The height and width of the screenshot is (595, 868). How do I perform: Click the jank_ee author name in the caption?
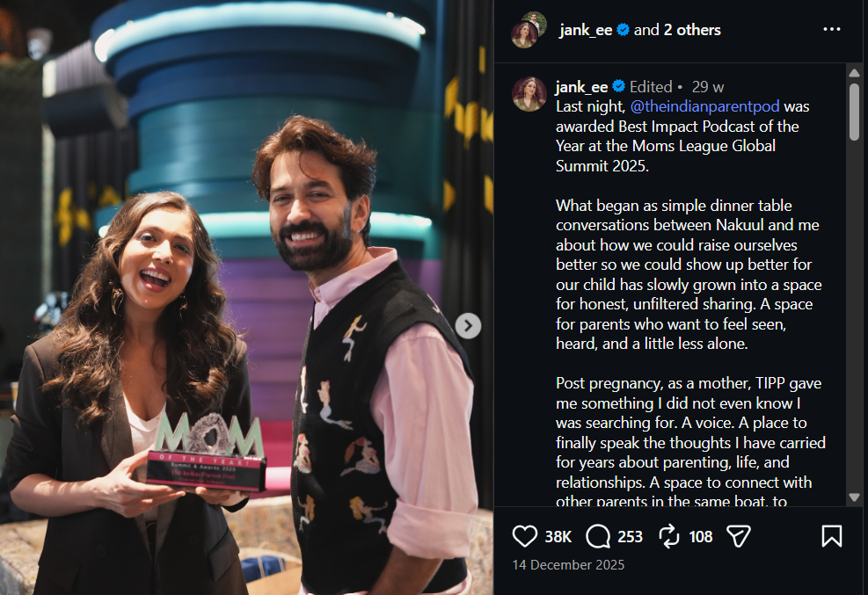click(x=582, y=87)
